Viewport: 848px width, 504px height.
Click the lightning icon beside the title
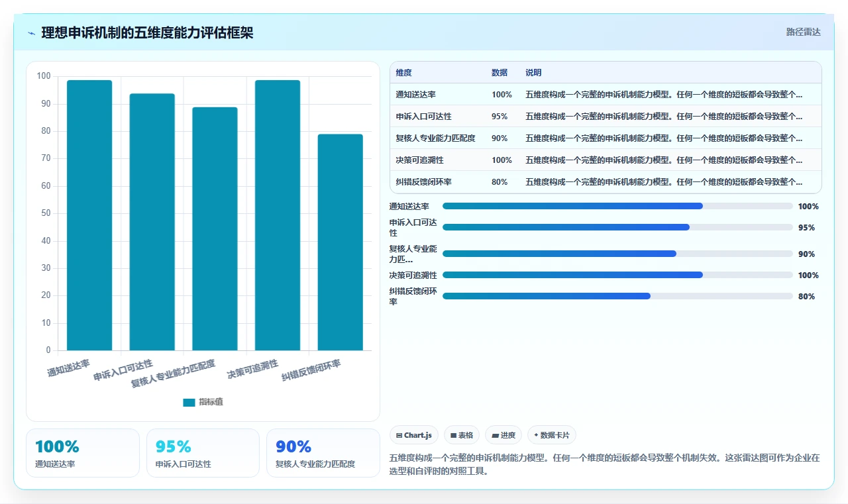pyautogui.click(x=32, y=33)
